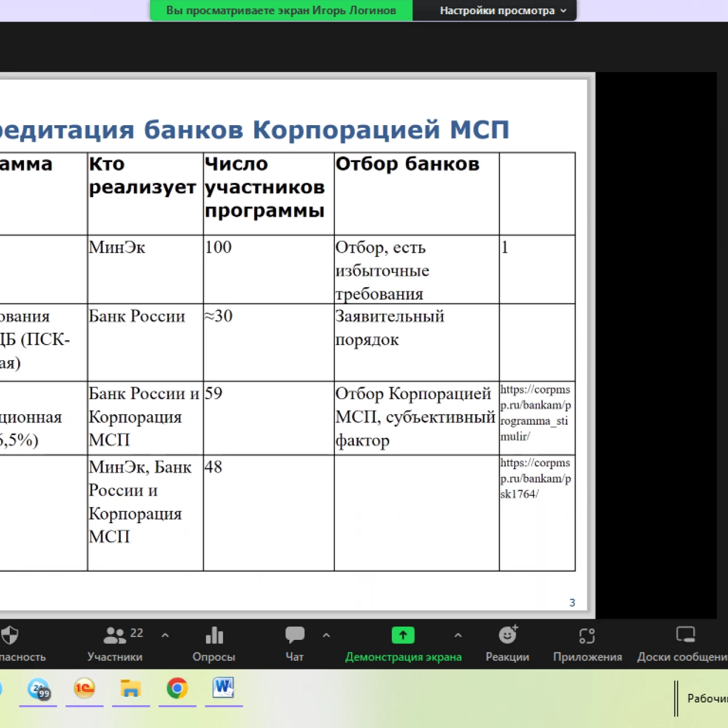
Task: Open the 1C application from the taskbar
Action: pos(84,688)
